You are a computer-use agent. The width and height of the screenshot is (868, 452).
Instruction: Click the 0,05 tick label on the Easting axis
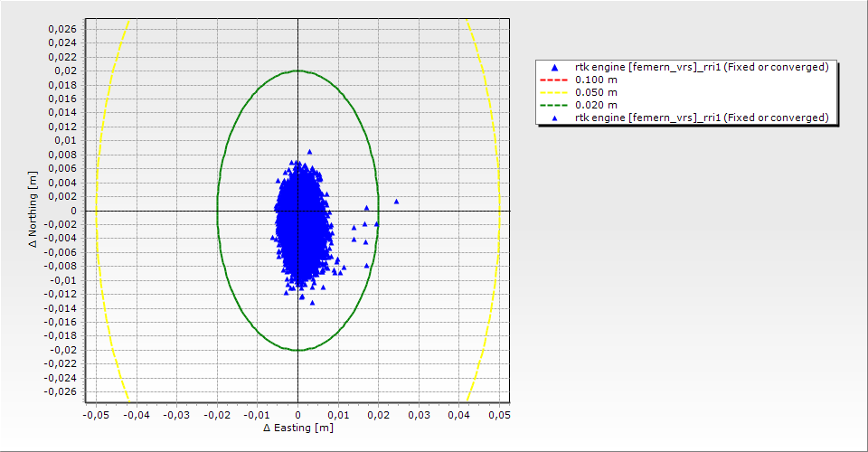(499, 414)
